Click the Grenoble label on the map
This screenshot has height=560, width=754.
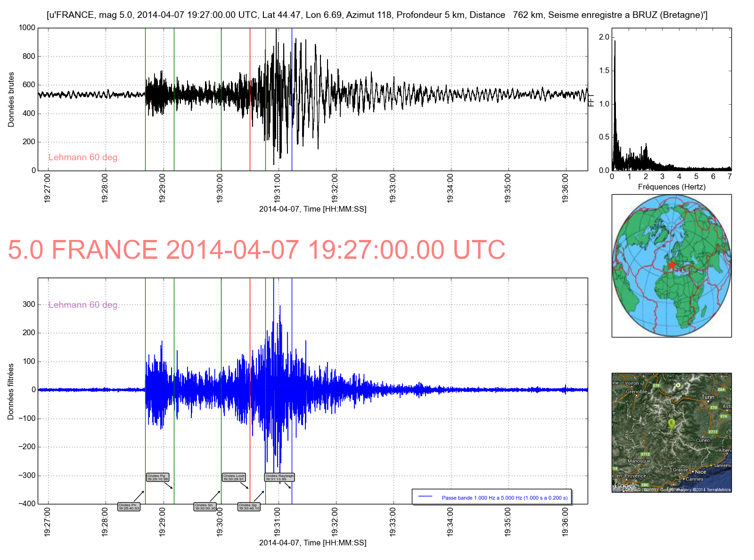(636, 392)
